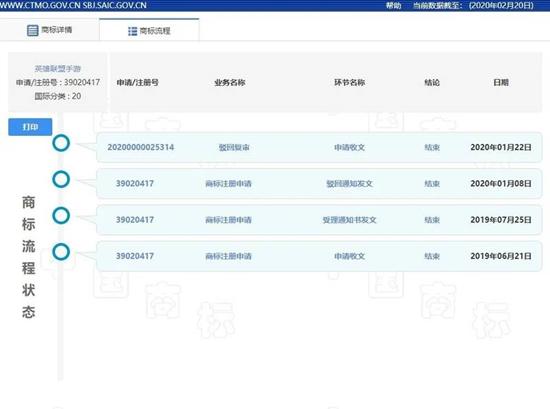The height and width of the screenshot is (409, 550).
Task: Click the 业务名称 column header
Action: point(230,83)
